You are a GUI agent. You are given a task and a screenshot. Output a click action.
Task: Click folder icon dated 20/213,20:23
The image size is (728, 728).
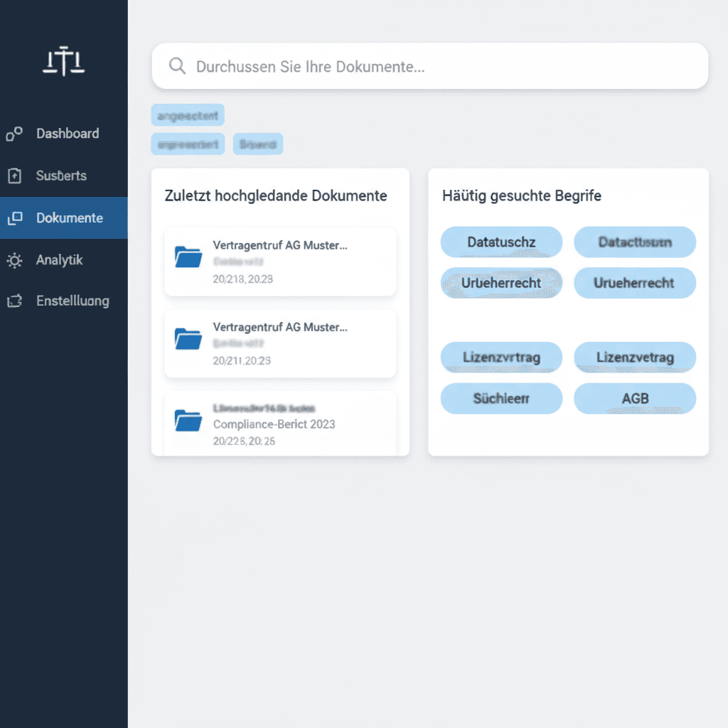pyautogui.click(x=188, y=257)
